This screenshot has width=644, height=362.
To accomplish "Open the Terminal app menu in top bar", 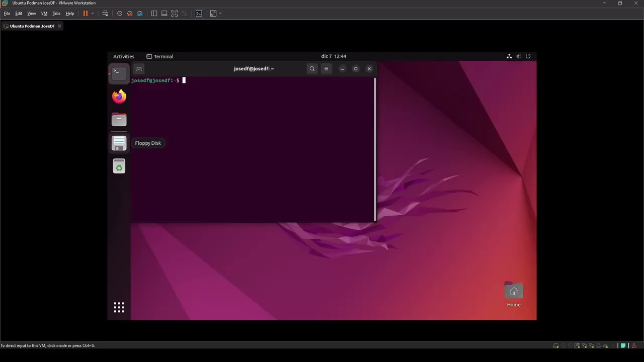I will (x=160, y=56).
